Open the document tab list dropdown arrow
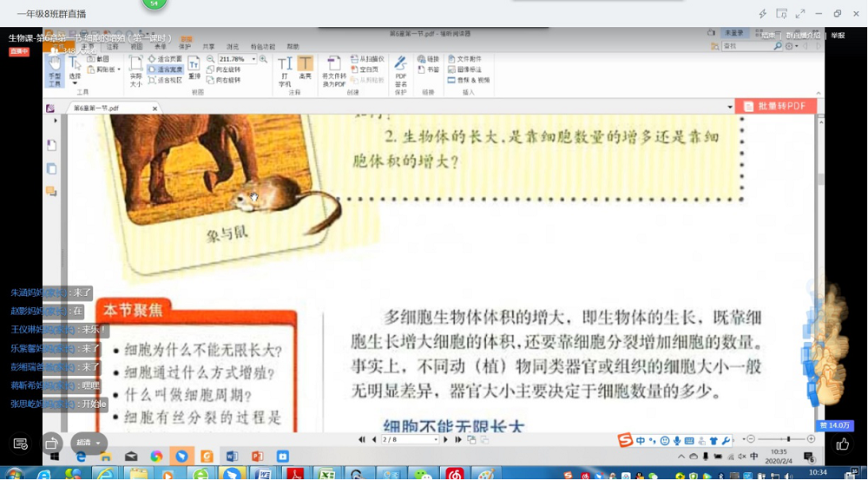868x480 pixels. [x=730, y=107]
